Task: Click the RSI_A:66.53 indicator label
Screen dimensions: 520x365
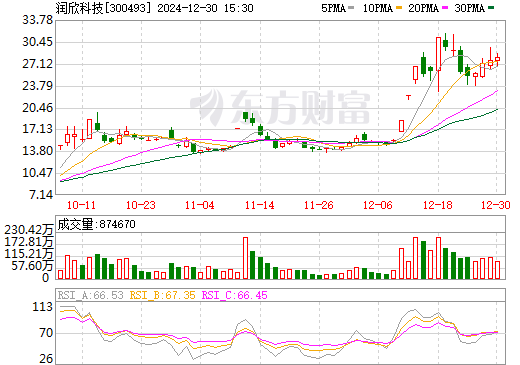Action: point(91,295)
